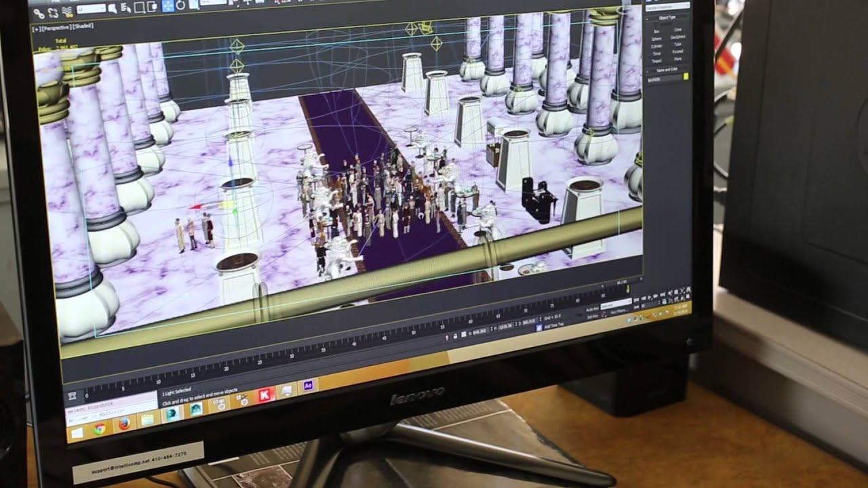Open Mini Curve Editor icon left of track bar
The height and width of the screenshot is (488, 868).
coord(73,396)
